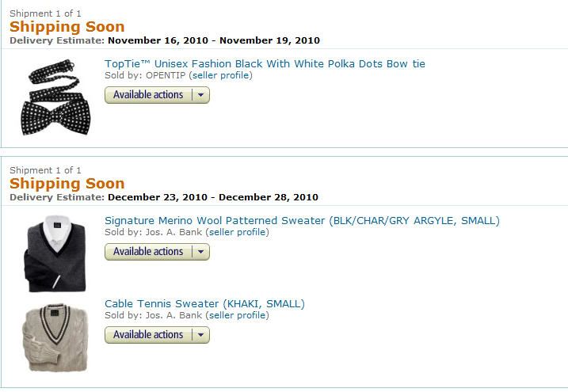568x392 pixels.
Task: Click the Shipment 1 of 1 label above the bow tie
Action: coord(45,13)
